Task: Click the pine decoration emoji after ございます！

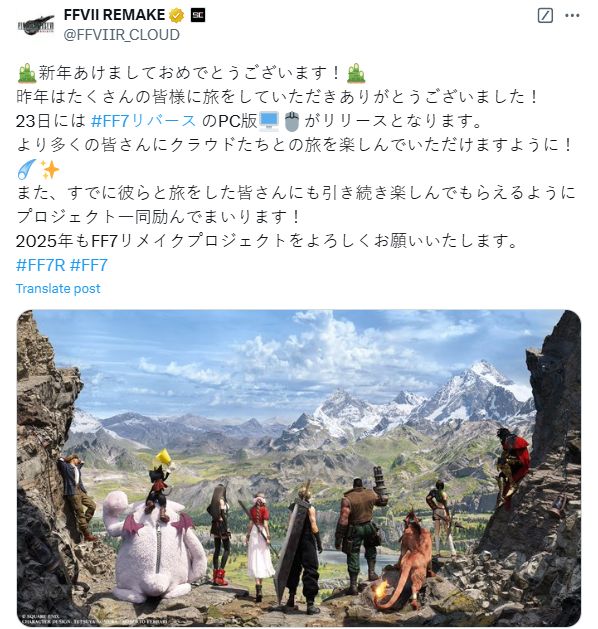Action: pos(356,73)
